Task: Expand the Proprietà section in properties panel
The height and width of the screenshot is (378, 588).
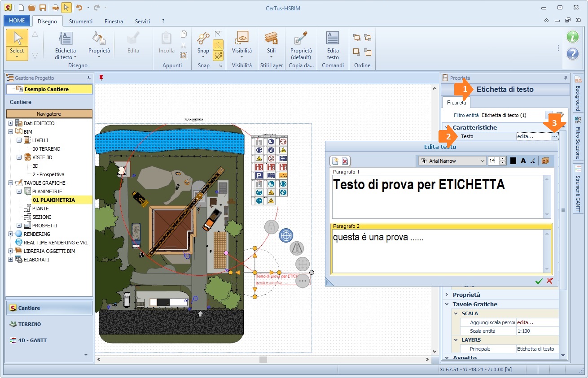Action: coord(447,295)
